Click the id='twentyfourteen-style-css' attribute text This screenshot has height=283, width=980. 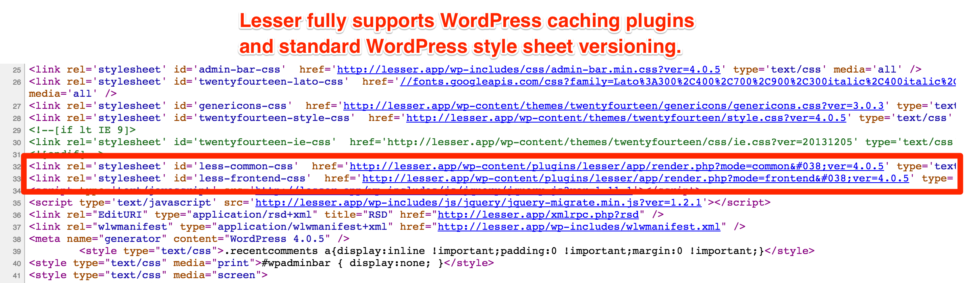[x=264, y=118]
